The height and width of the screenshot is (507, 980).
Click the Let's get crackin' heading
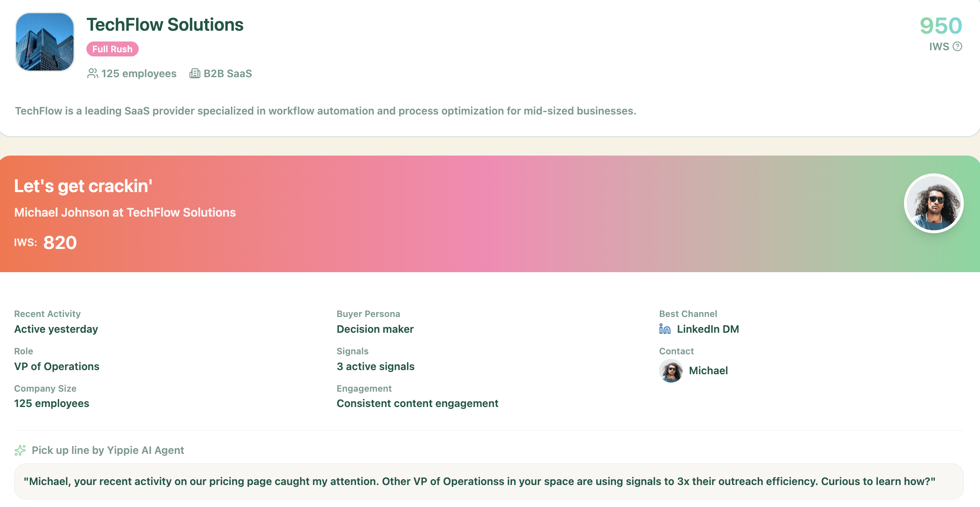pyautogui.click(x=83, y=186)
